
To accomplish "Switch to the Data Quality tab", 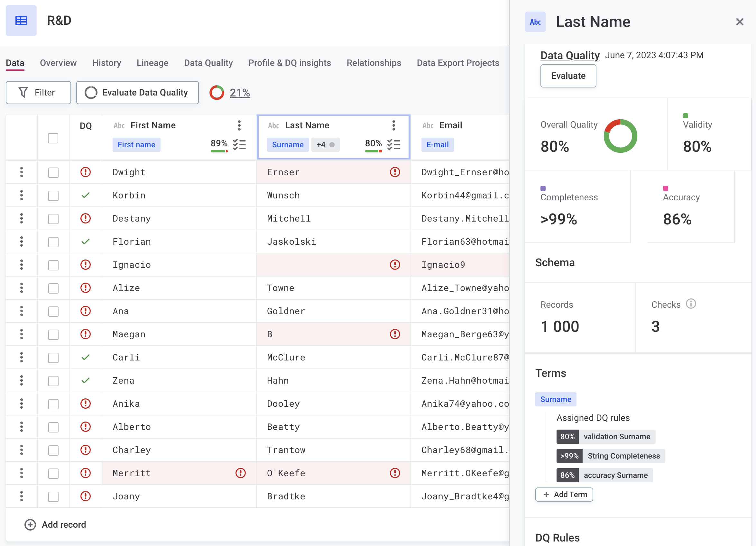I will pyautogui.click(x=208, y=63).
